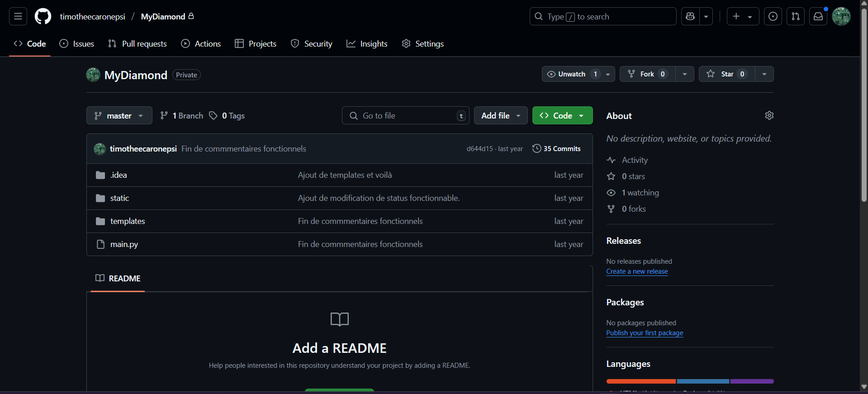The width and height of the screenshot is (868, 394).
Task: Click the GitHub logo home icon
Action: pyautogui.click(x=43, y=16)
